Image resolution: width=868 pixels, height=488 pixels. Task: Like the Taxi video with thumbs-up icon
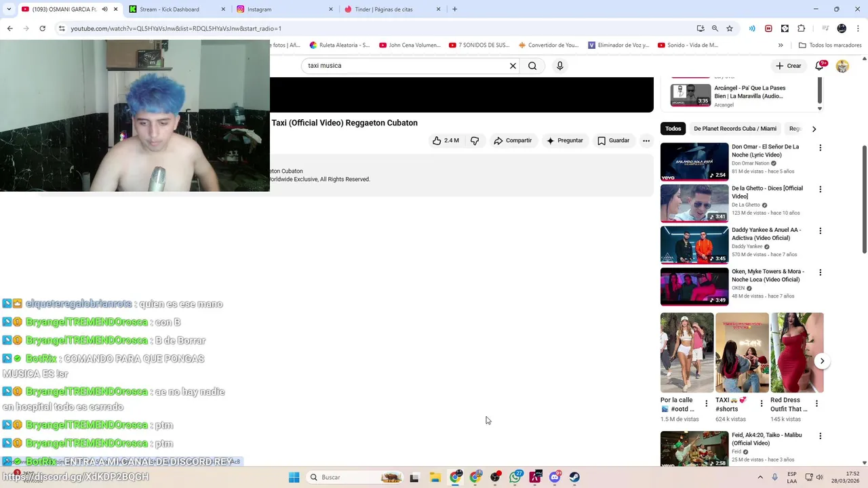pyautogui.click(x=446, y=140)
